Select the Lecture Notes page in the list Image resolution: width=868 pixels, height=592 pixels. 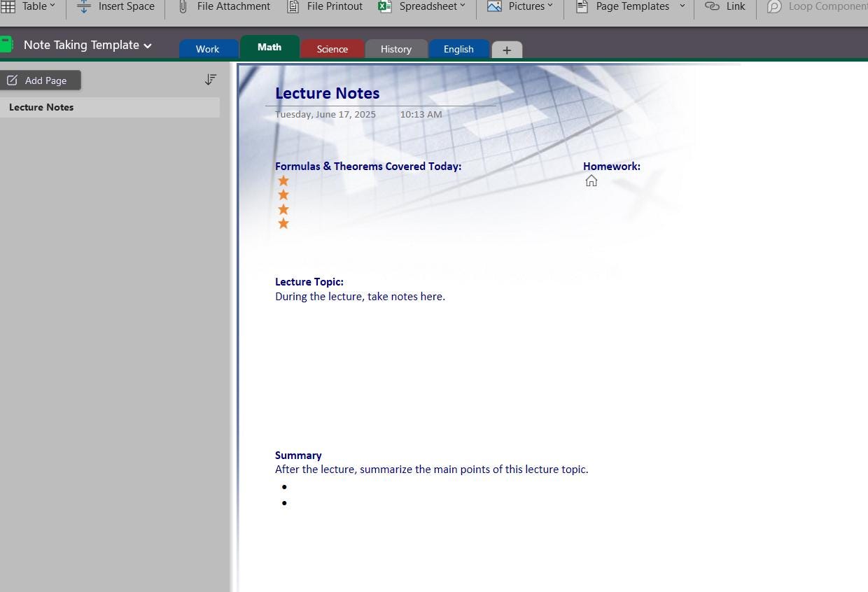pos(110,107)
